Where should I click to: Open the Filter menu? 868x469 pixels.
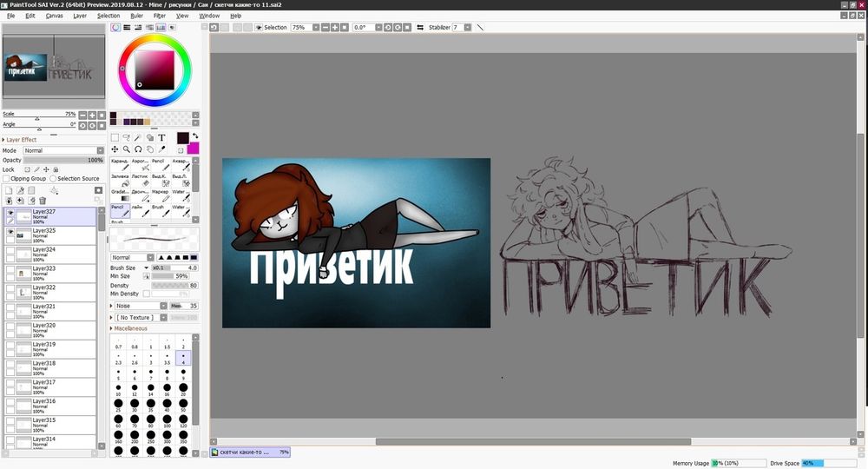160,16
